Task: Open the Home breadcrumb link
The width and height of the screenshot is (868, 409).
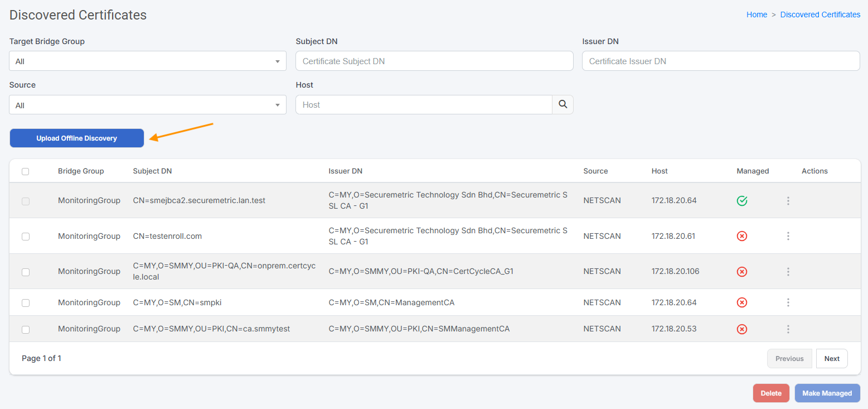Action: pos(757,15)
